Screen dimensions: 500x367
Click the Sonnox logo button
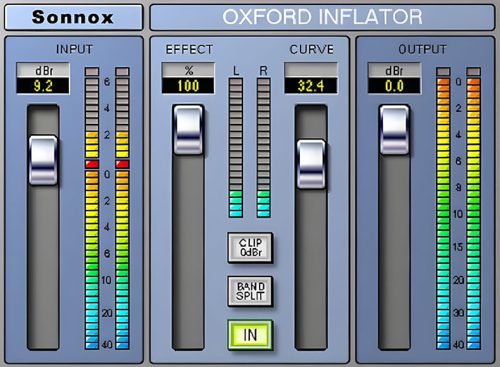pyautogui.click(x=74, y=17)
